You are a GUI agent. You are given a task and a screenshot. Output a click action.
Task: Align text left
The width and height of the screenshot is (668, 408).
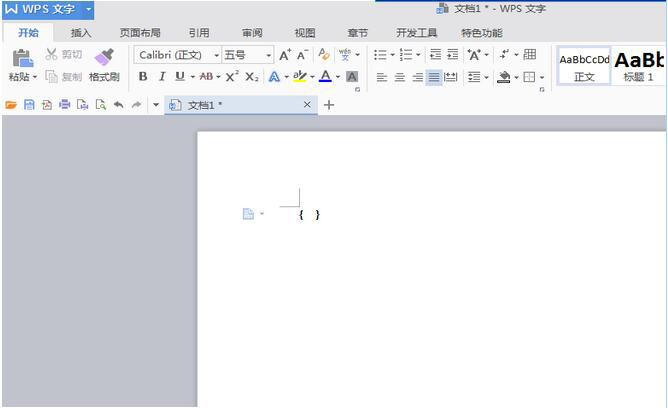click(x=382, y=77)
